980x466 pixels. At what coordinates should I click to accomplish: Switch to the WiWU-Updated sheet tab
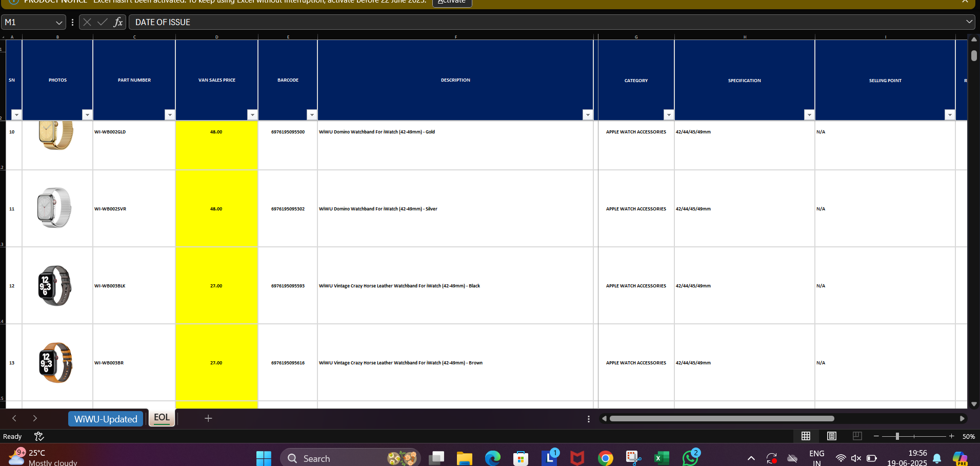pyautogui.click(x=106, y=419)
